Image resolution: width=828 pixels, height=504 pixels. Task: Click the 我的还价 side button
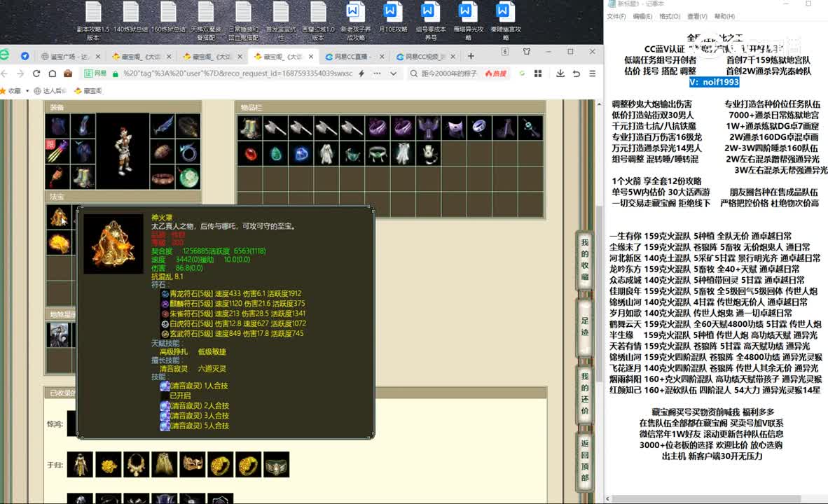click(x=584, y=393)
